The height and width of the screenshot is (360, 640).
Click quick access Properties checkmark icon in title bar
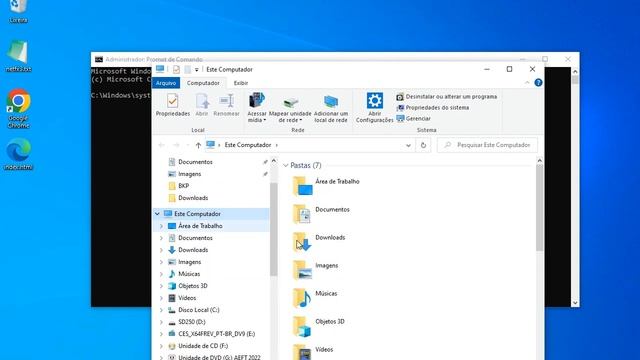pyautogui.click(x=176, y=69)
